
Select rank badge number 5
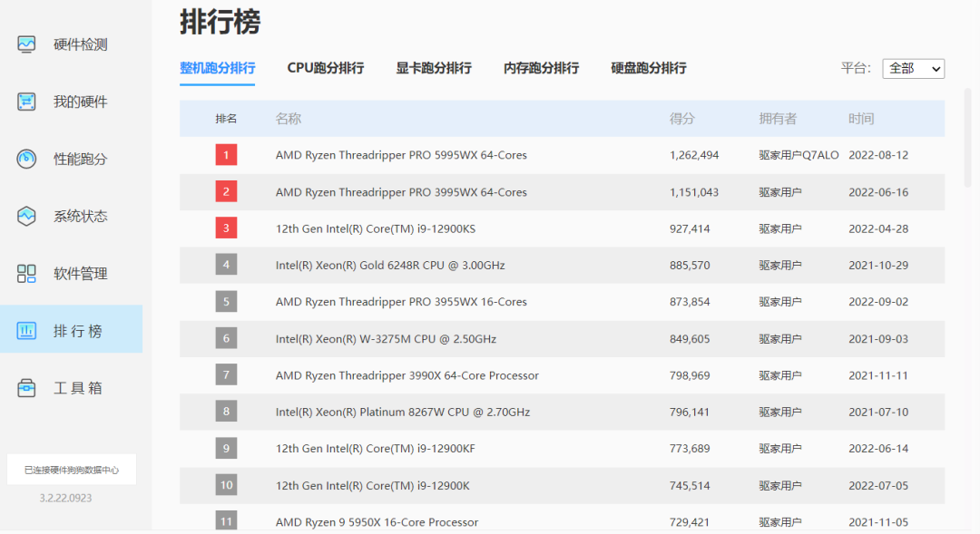click(226, 302)
